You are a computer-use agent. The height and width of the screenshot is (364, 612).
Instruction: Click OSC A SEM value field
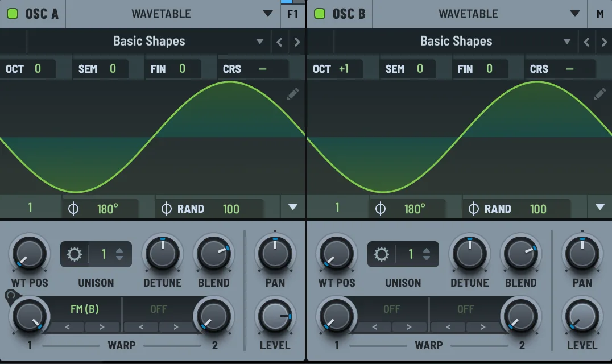pos(100,69)
